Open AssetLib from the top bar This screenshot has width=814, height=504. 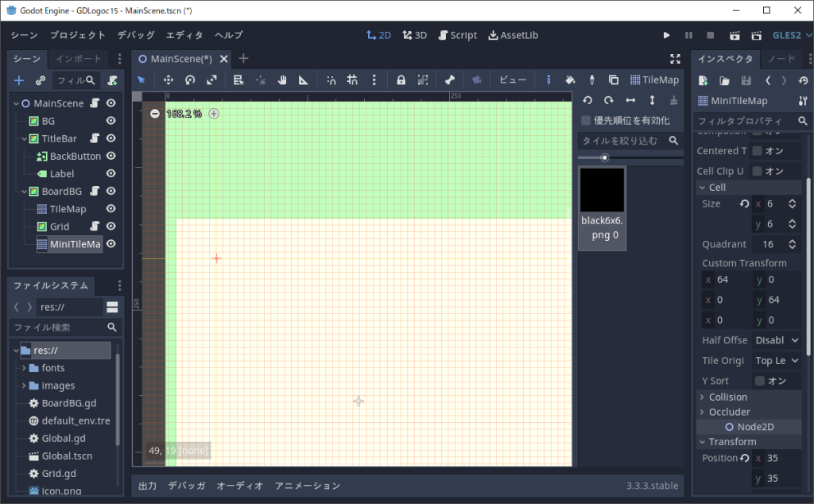tap(513, 35)
